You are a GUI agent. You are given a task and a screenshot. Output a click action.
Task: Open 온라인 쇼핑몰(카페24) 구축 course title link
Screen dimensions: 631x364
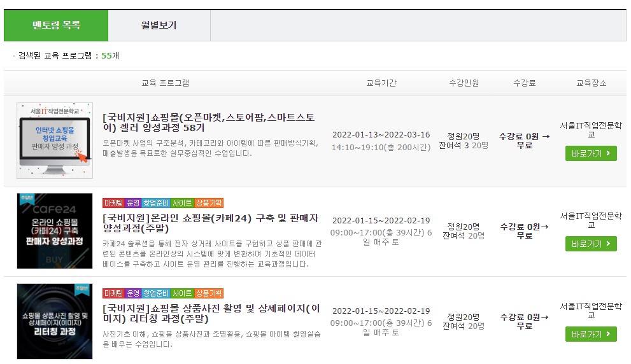(x=211, y=223)
